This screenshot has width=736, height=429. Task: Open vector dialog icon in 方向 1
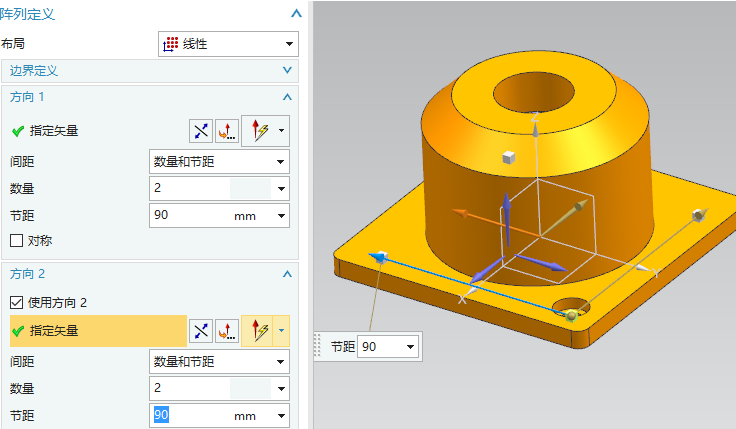tap(227, 131)
